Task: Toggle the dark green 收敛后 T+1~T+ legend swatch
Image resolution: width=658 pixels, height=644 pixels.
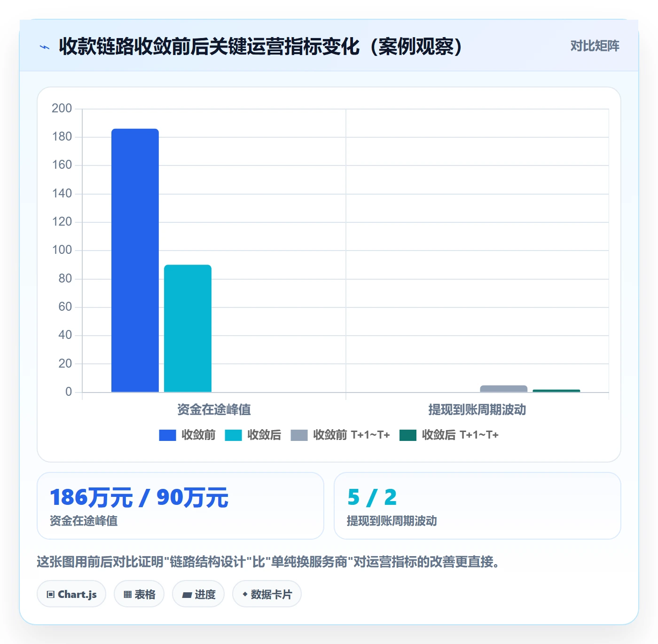Action: pyautogui.click(x=408, y=435)
